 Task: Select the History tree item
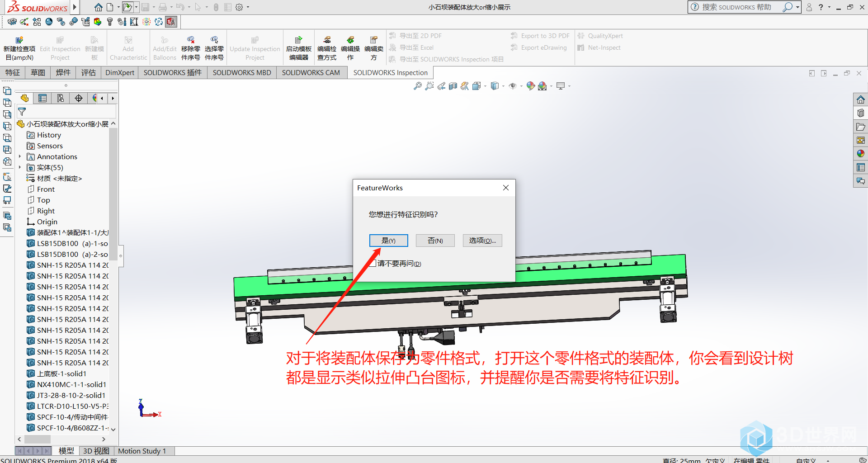pyautogui.click(x=49, y=135)
